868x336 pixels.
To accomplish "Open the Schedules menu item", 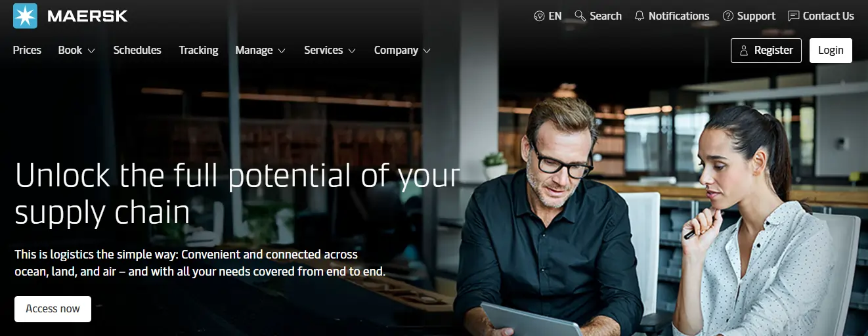I will [137, 51].
